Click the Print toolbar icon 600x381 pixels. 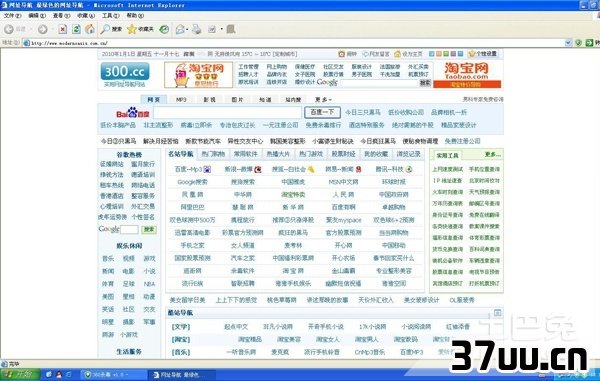tap(196, 29)
